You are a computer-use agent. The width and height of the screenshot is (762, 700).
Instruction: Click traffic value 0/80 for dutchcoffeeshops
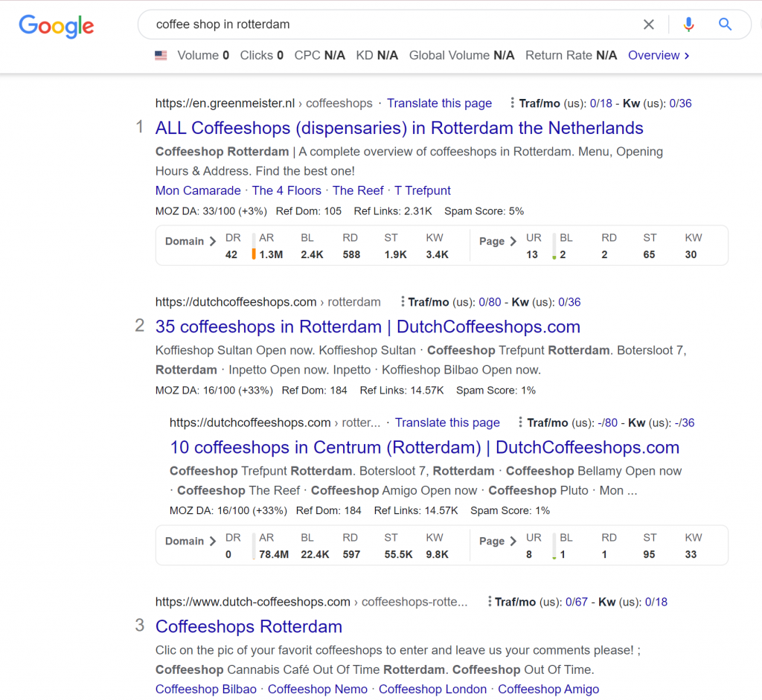point(490,302)
